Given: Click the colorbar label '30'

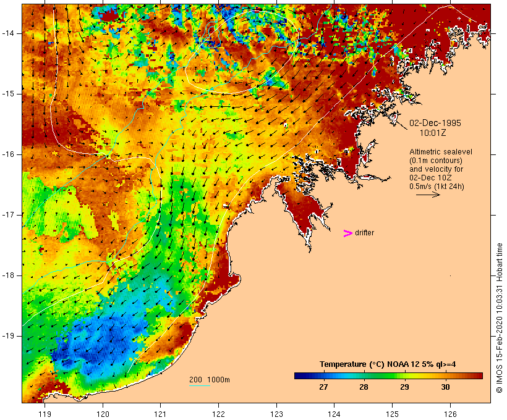Looking at the screenshot, I should (445, 387).
